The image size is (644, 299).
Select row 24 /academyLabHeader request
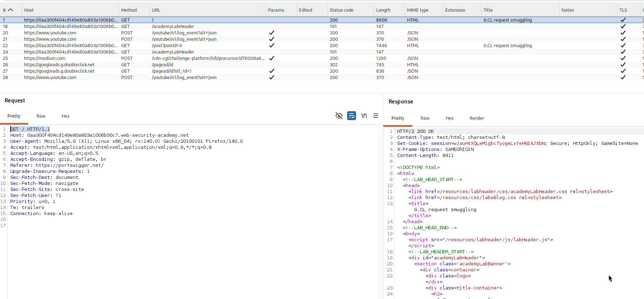point(322,52)
